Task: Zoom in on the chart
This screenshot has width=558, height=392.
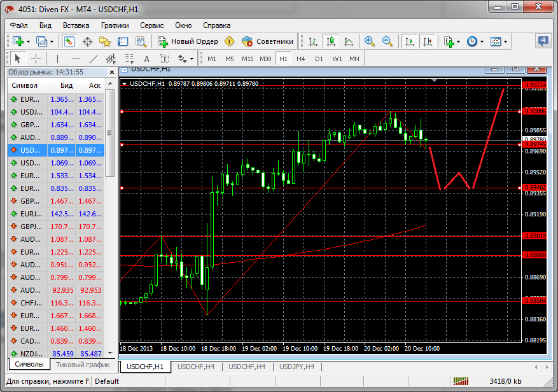Action: (370, 41)
